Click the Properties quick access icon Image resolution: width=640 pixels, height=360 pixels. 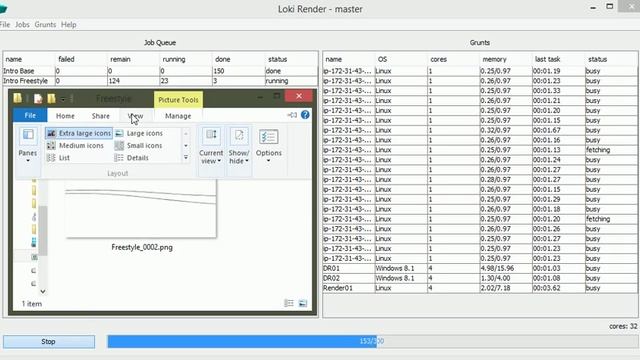coord(38,98)
